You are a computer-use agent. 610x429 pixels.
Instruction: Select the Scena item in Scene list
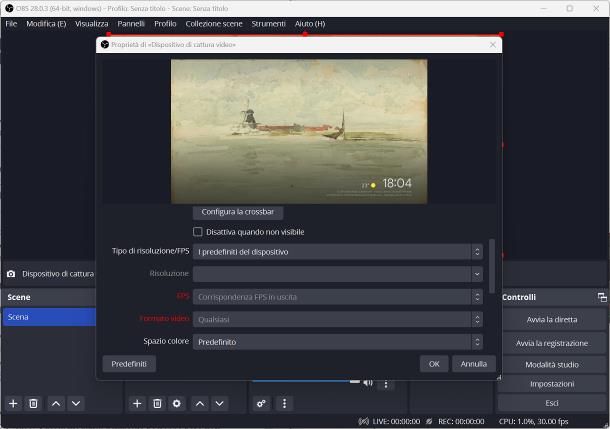pos(48,317)
